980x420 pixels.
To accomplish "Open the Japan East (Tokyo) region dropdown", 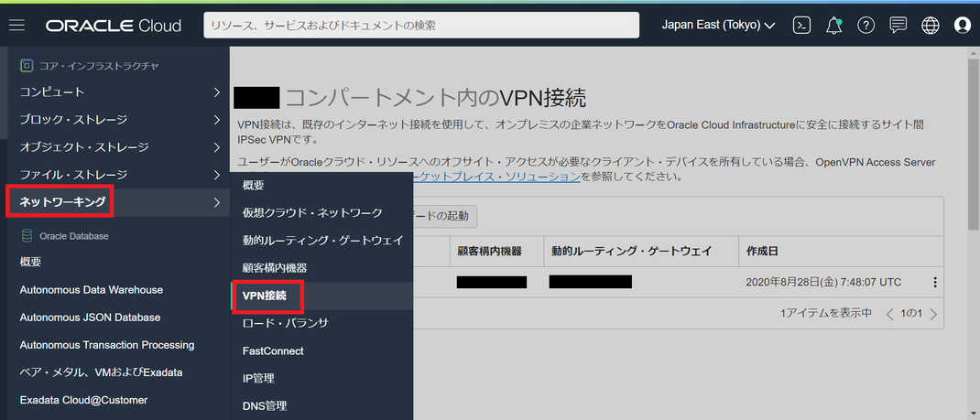I will click(719, 26).
